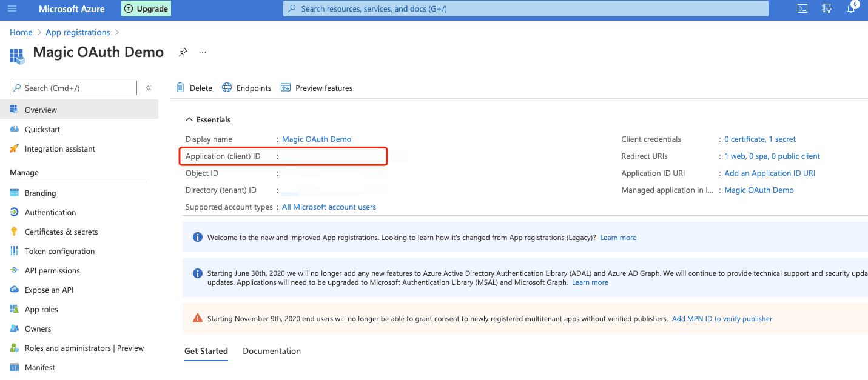Screen dimensions: 868x380
Task: Select Overview in the left menu
Action: (79, 110)
